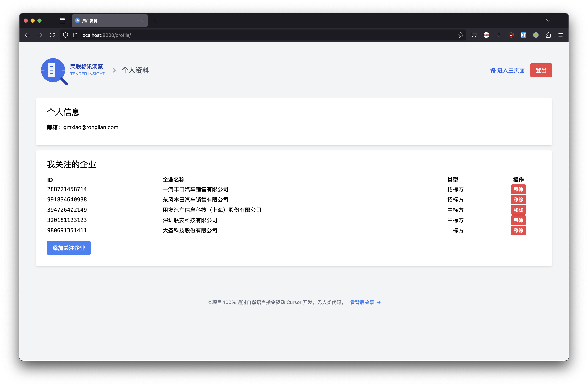This screenshot has height=386, width=588.
Task: Go back to previous page
Action: pos(27,35)
